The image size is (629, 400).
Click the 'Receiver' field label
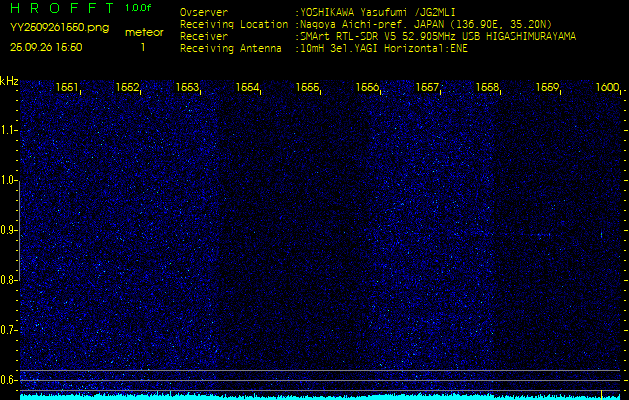tap(204, 37)
